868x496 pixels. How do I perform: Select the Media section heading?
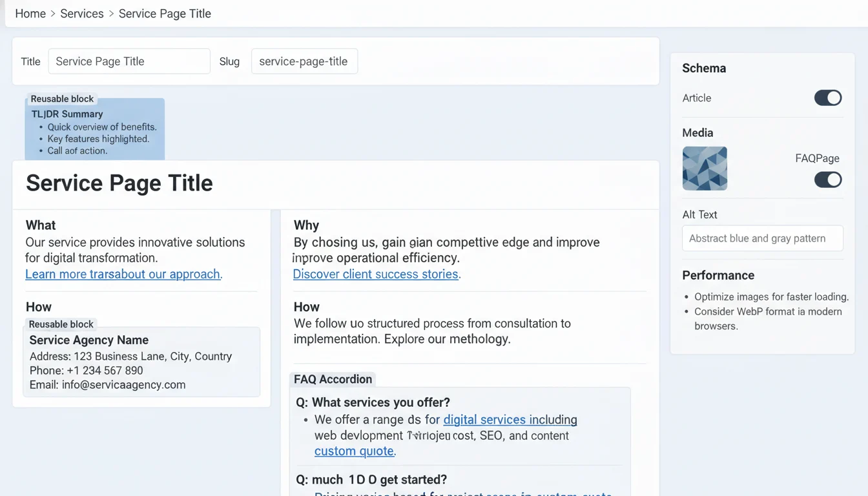tap(697, 133)
